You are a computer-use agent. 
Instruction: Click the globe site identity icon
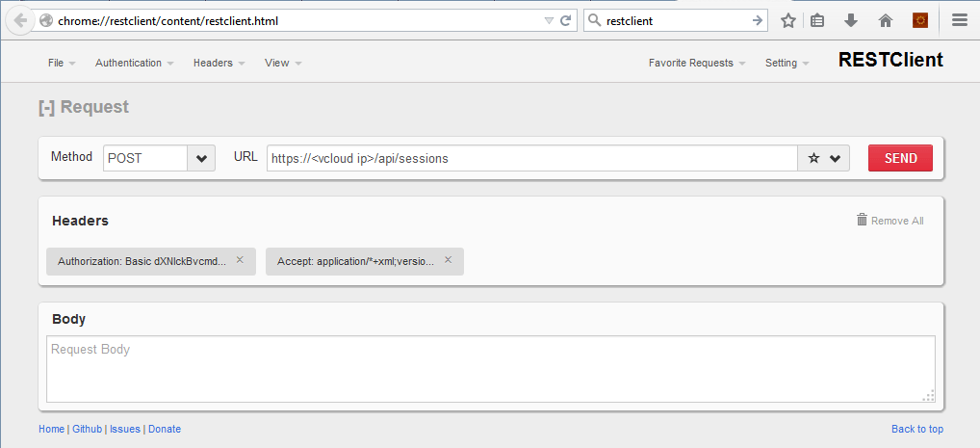45,20
